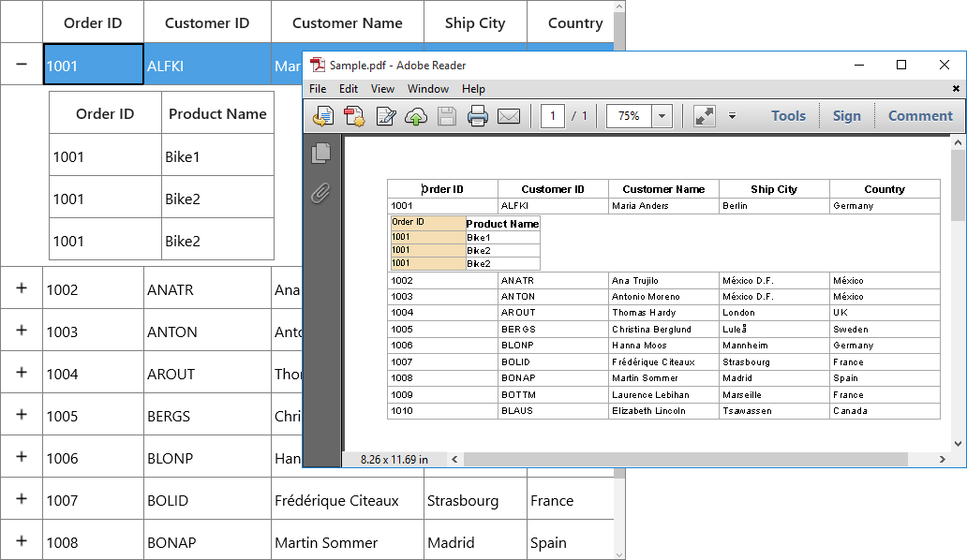The image size is (967, 560).
Task: Open the Tools pane
Action: [x=788, y=116]
